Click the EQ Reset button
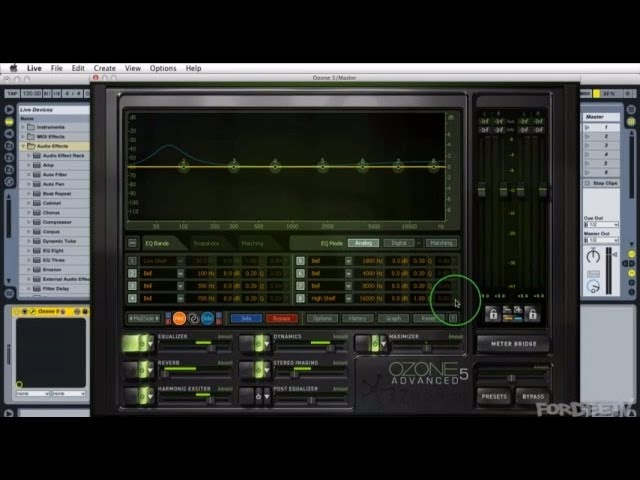Screen dimensions: 640x480 pos(428,318)
